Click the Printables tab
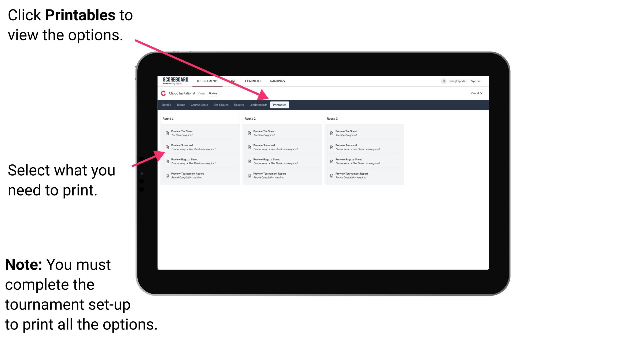Image resolution: width=644 pixels, height=346 pixels. [280, 105]
